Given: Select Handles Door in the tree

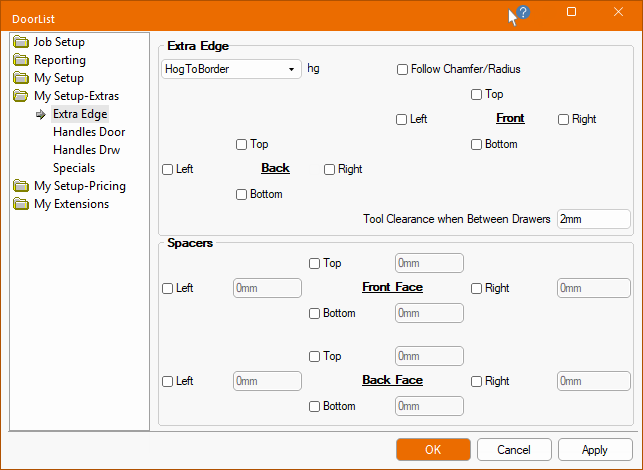Looking at the screenshot, I should coord(89,132).
